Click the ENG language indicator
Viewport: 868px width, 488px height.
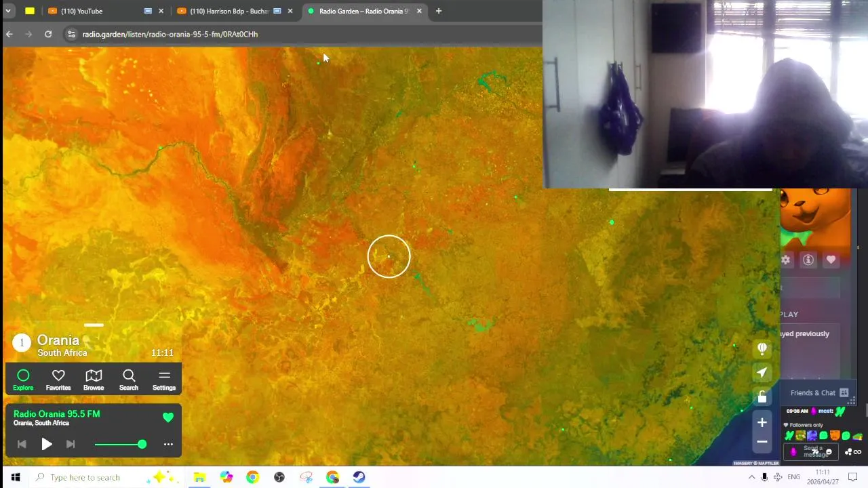tap(793, 477)
